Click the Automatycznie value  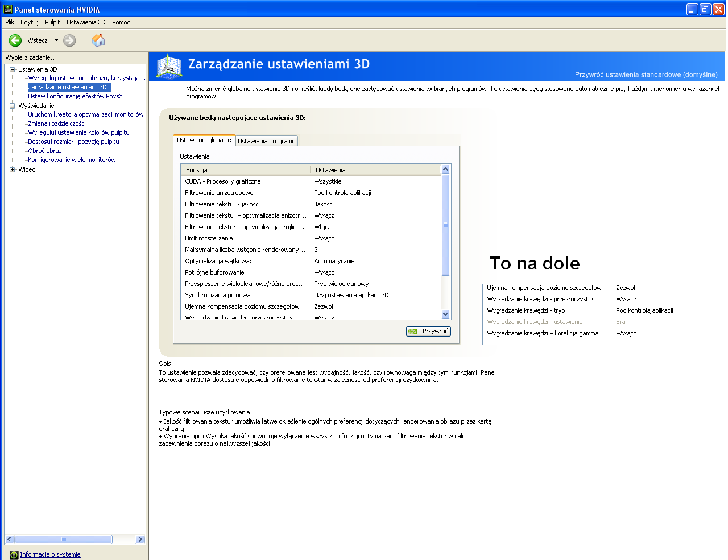[x=334, y=261]
